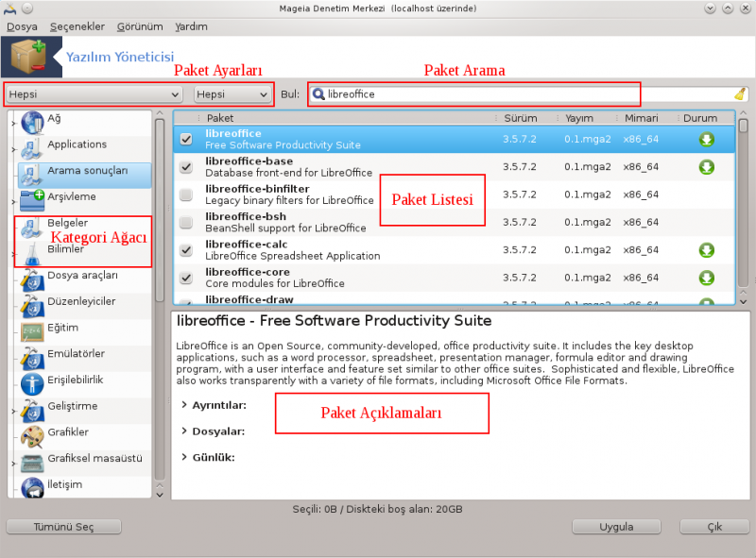
Task: Expand the Ayrıntılar section
Action: click(184, 405)
